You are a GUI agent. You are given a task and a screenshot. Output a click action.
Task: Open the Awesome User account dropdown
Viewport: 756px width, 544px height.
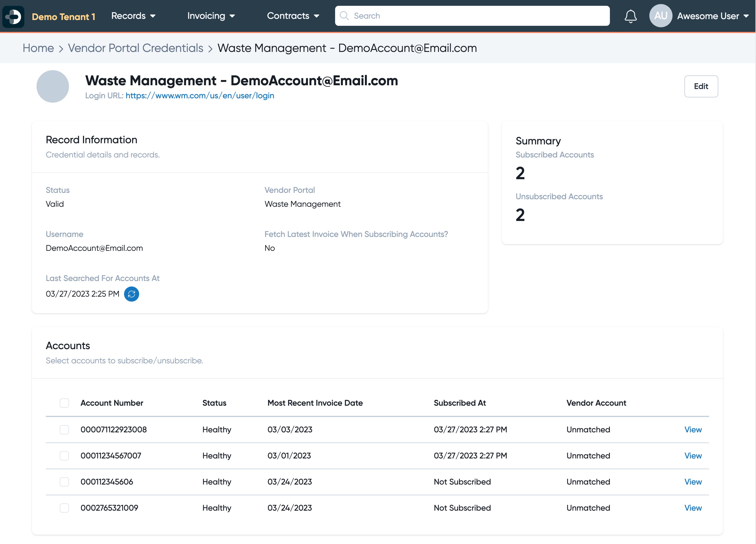point(713,16)
